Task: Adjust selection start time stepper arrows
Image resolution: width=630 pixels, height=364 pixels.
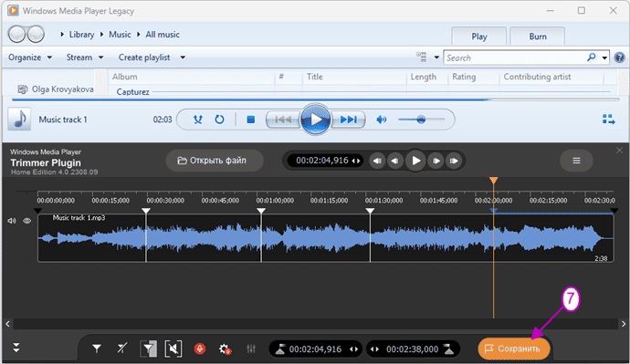Action: tap(353, 349)
